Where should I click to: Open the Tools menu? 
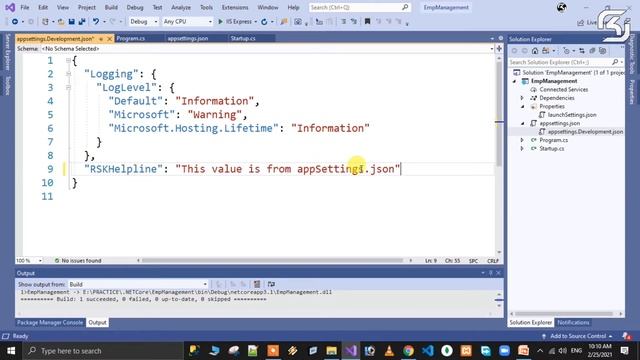tap(206, 7)
